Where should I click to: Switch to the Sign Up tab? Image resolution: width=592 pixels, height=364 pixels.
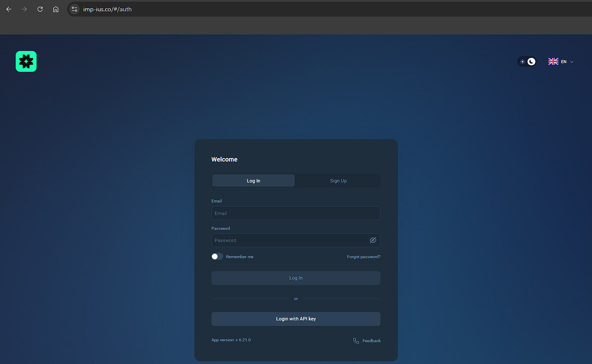tap(338, 181)
